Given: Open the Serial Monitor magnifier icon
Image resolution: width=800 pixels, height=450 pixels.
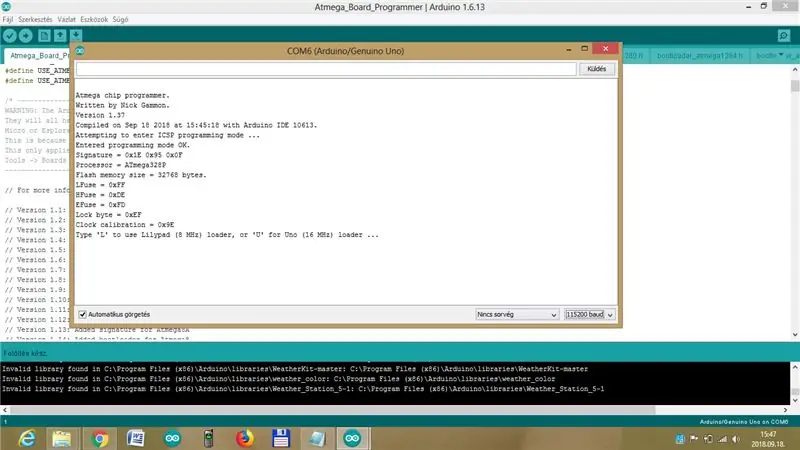Looking at the screenshot, I should pos(784,35).
